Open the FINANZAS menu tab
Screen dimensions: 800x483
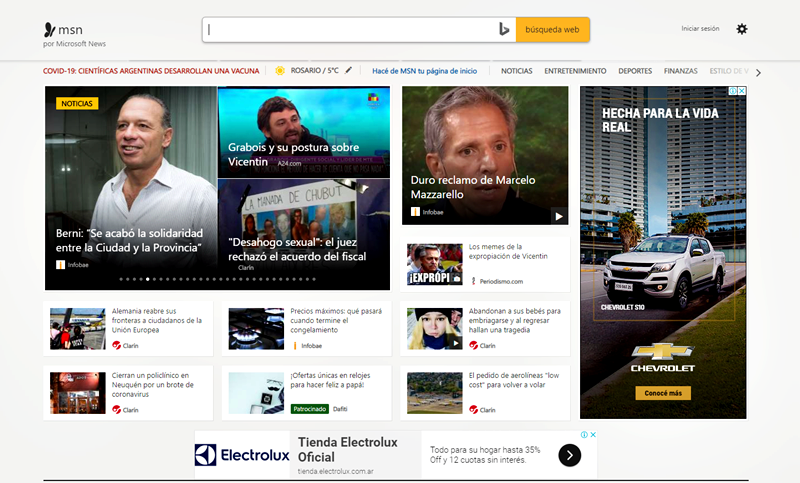coord(681,71)
